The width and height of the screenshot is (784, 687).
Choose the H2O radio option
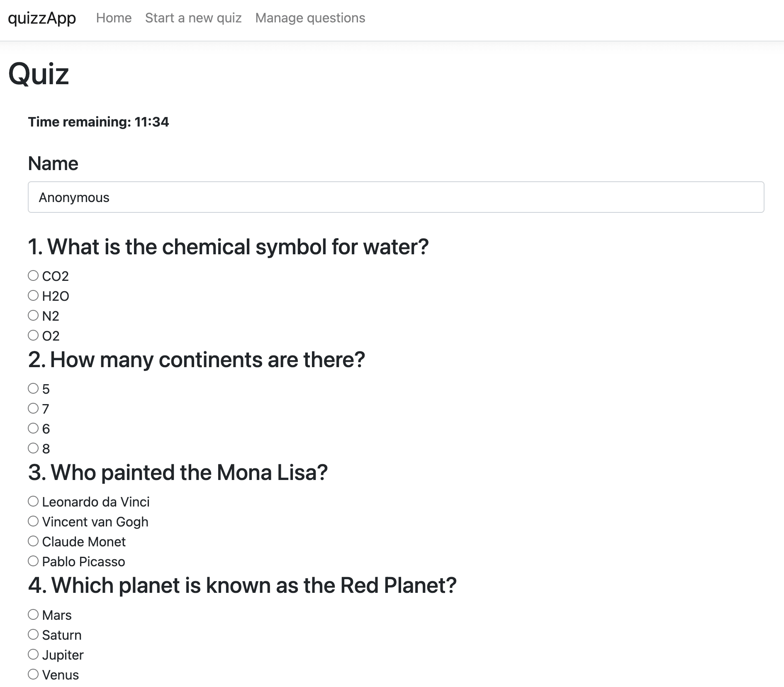[x=33, y=295]
